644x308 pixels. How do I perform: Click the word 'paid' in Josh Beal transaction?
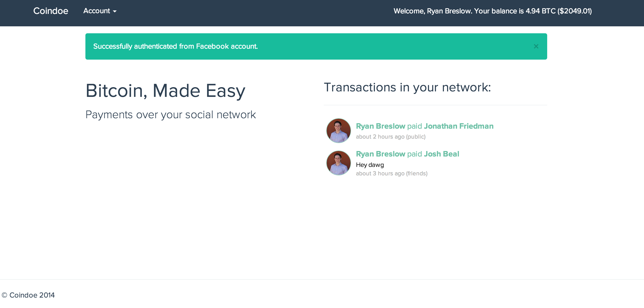click(414, 154)
